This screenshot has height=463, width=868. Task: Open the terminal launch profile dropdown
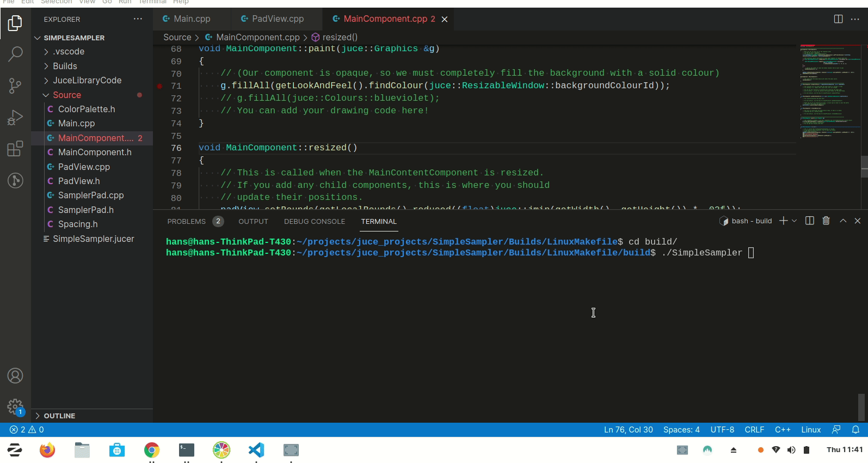[x=794, y=221]
